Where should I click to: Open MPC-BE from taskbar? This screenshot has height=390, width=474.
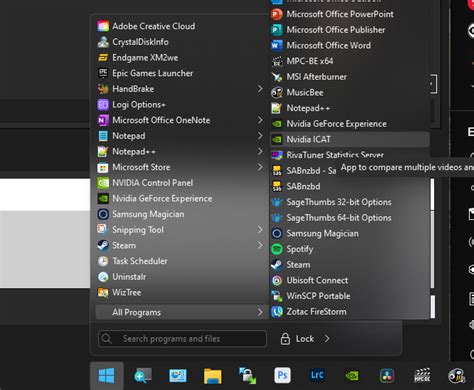[422, 376]
